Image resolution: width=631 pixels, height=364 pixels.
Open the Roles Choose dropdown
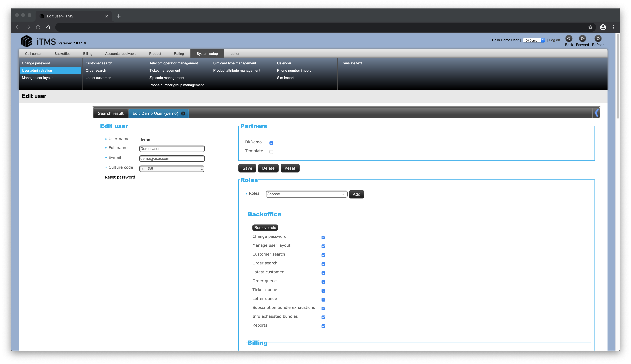tap(306, 194)
